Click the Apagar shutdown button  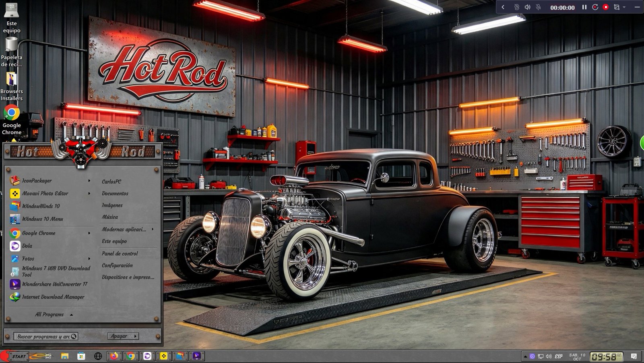120,336
